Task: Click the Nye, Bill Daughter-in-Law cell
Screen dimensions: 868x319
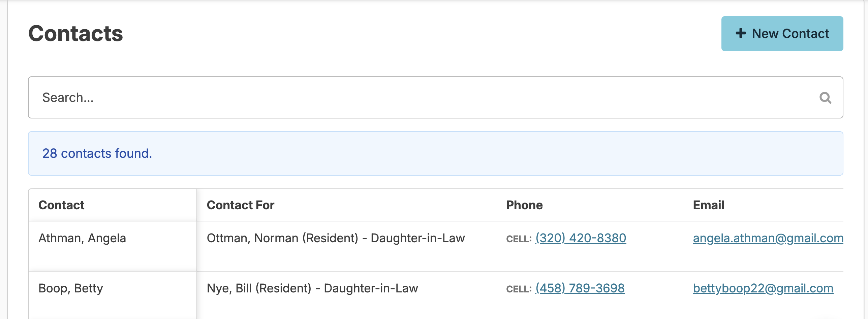Action: click(x=312, y=288)
